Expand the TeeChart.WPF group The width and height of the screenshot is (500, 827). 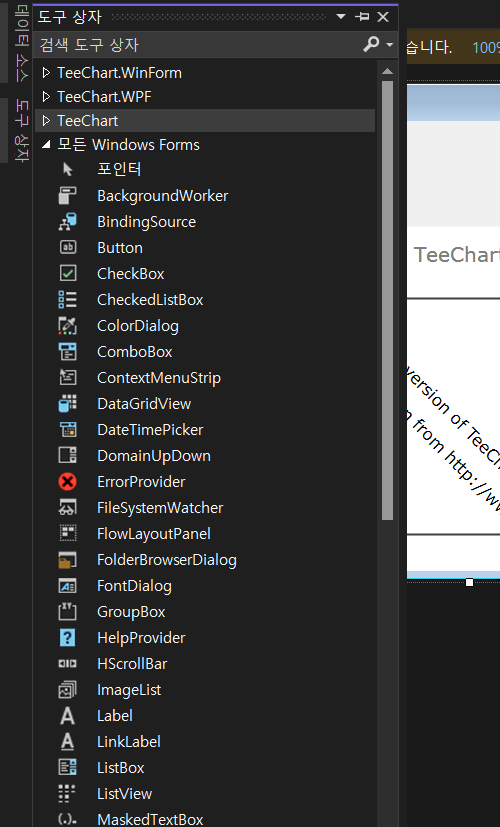click(46, 97)
